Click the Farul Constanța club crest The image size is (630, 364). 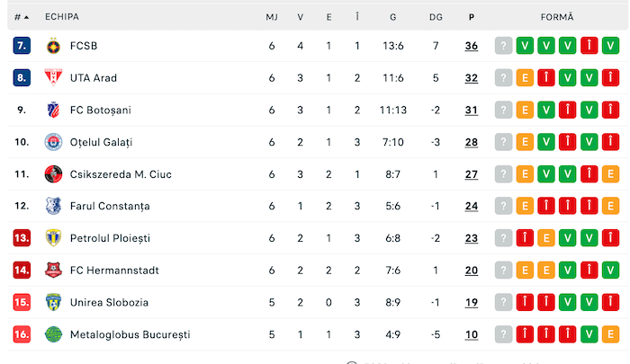pos(52,206)
